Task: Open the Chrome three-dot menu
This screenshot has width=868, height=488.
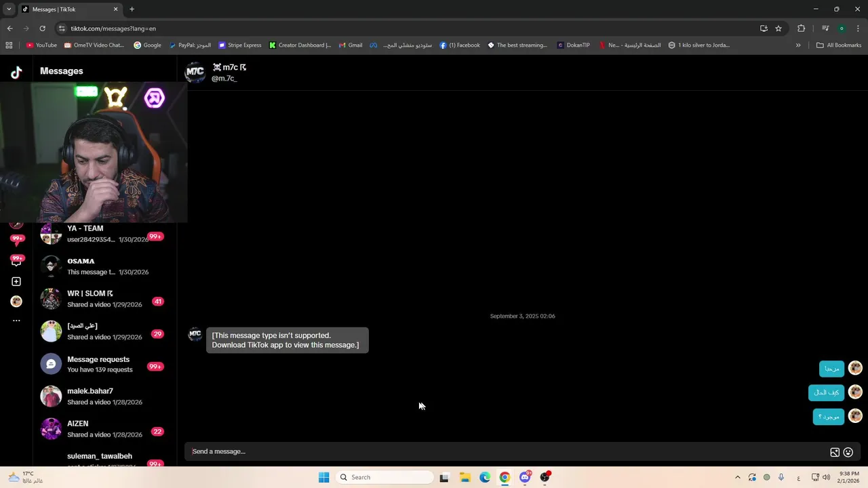Action: (859, 28)
